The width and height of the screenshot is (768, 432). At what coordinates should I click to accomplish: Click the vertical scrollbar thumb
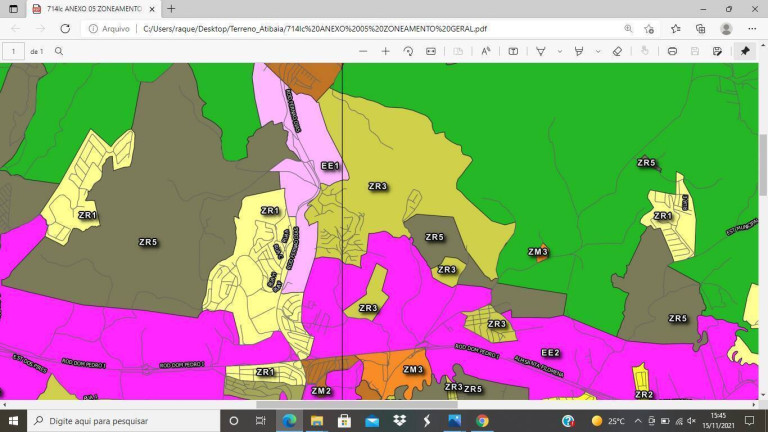tap(763, 164)
